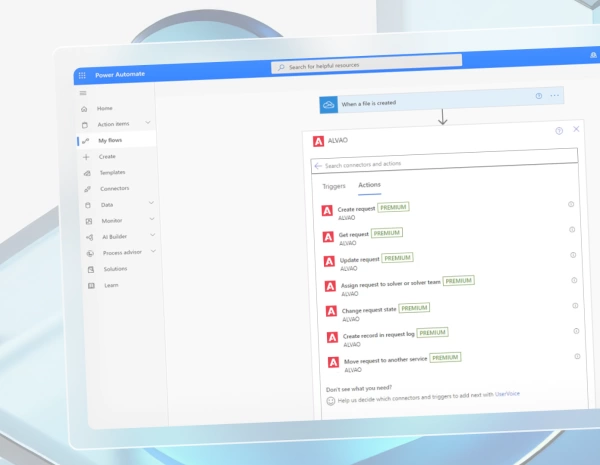
Task: Collapse the left navigation hamburger menu
Action: (x=83, y=93)
